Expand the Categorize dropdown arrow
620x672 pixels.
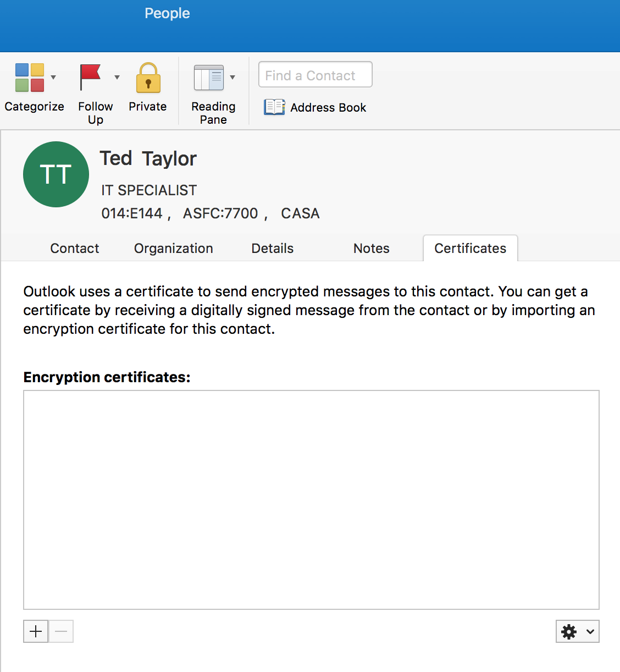pos(53,78)
